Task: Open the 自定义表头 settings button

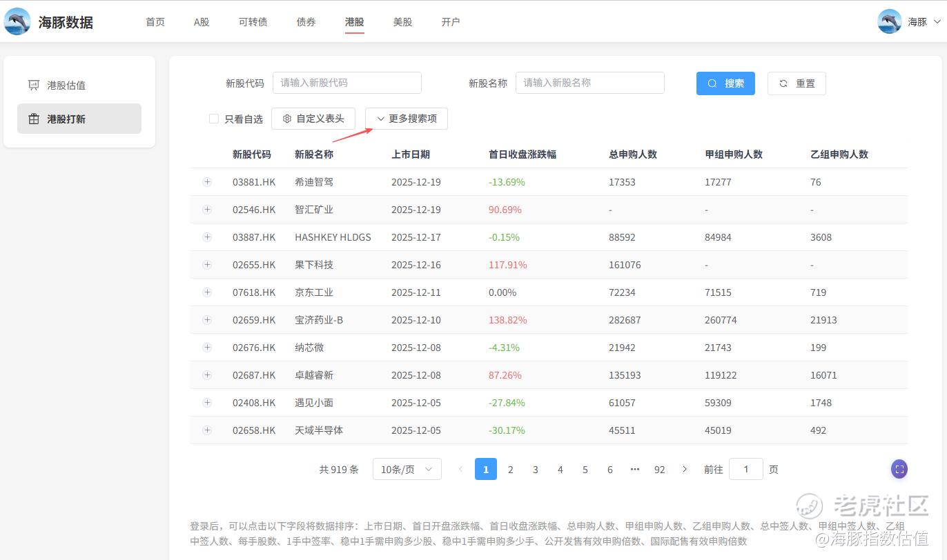Action: click(313, 119)
